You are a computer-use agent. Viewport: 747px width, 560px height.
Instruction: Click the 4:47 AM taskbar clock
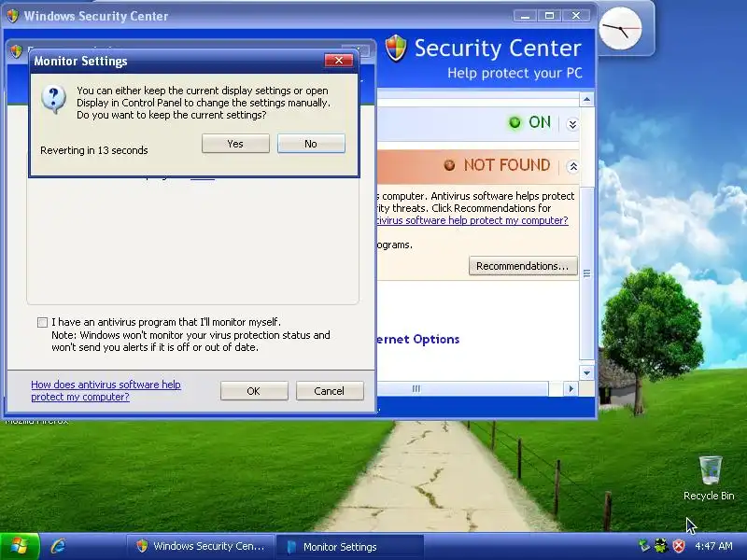[713, 546]
